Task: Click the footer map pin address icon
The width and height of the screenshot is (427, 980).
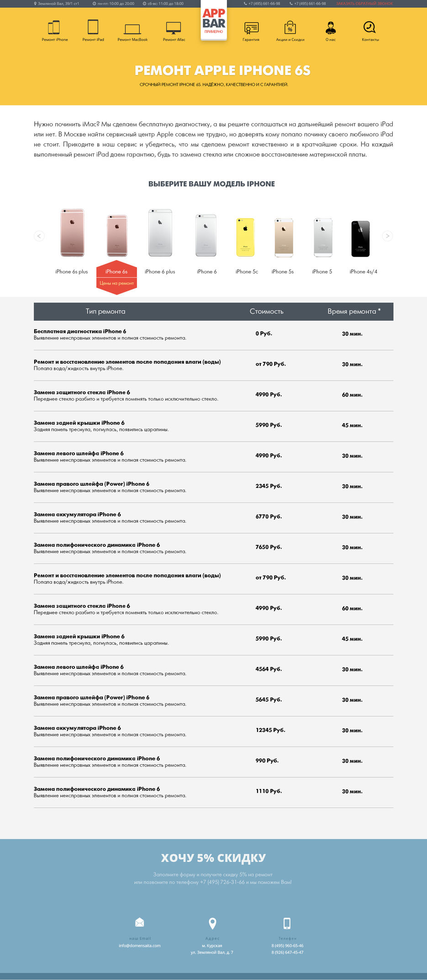Action: [212, 923]
